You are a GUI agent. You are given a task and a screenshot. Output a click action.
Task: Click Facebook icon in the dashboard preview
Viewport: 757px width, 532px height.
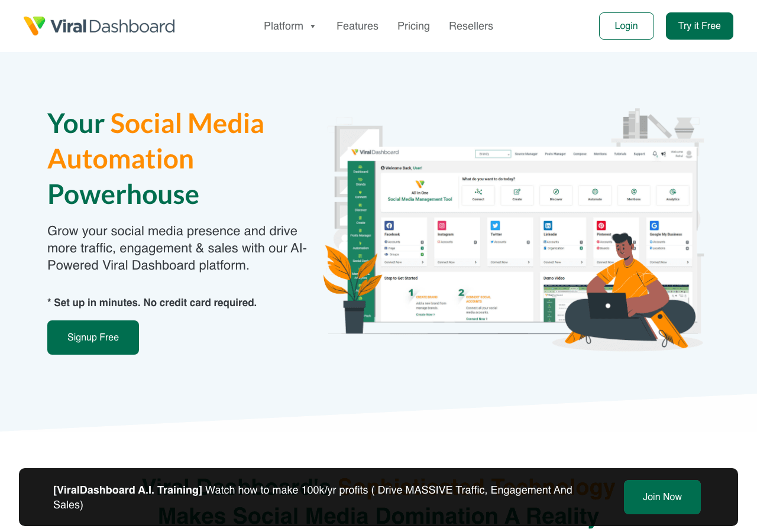[x=389, y=225]
